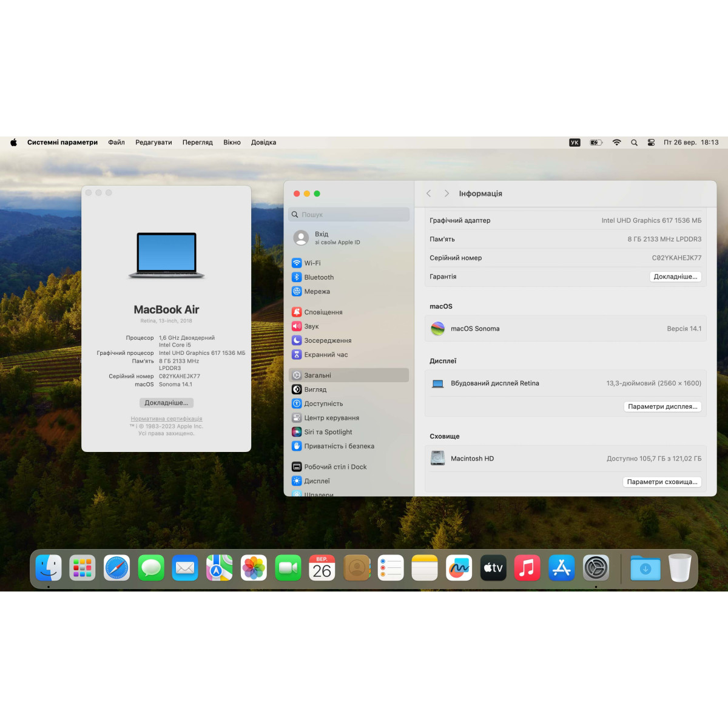
Task: Launch Music from the Dock
Action: tap(527, 568)
